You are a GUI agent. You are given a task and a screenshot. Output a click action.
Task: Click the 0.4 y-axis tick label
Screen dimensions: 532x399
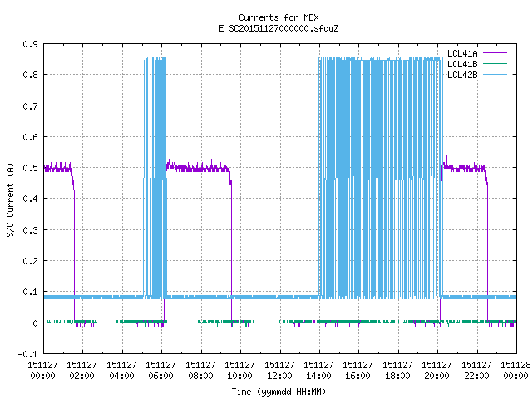pos(30,199)
